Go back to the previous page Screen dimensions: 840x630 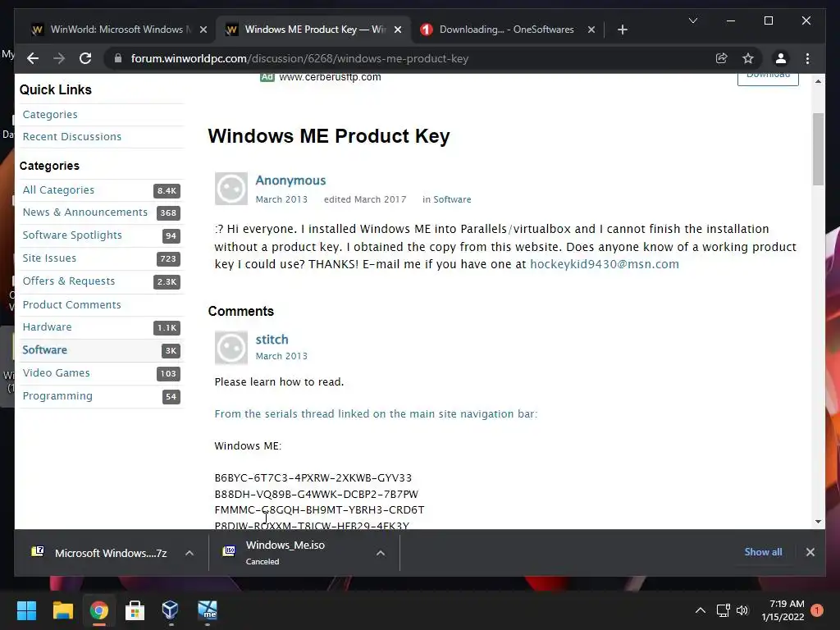(33, 58)
